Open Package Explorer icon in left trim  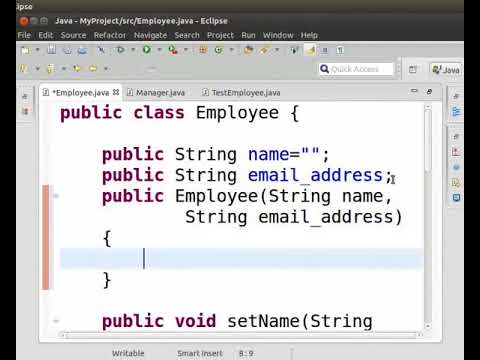[x=25, y=111]
